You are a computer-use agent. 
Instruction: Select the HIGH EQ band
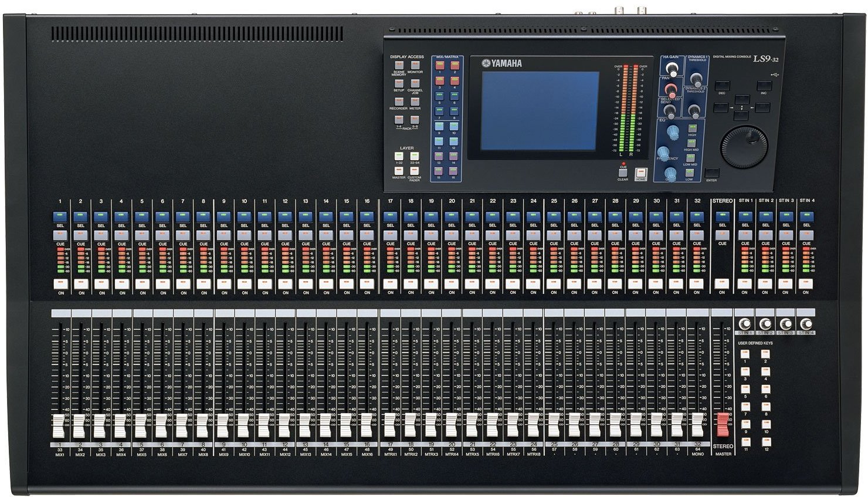(x=692, y=129)
